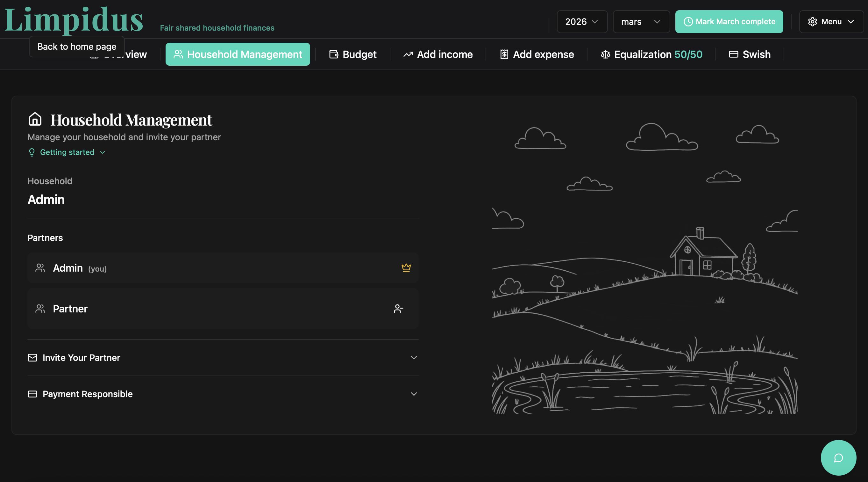This screenshot has height=482, width=868.
Task: Click the envelope icon next to Invite Your Partner
Action: coord(32,358)
